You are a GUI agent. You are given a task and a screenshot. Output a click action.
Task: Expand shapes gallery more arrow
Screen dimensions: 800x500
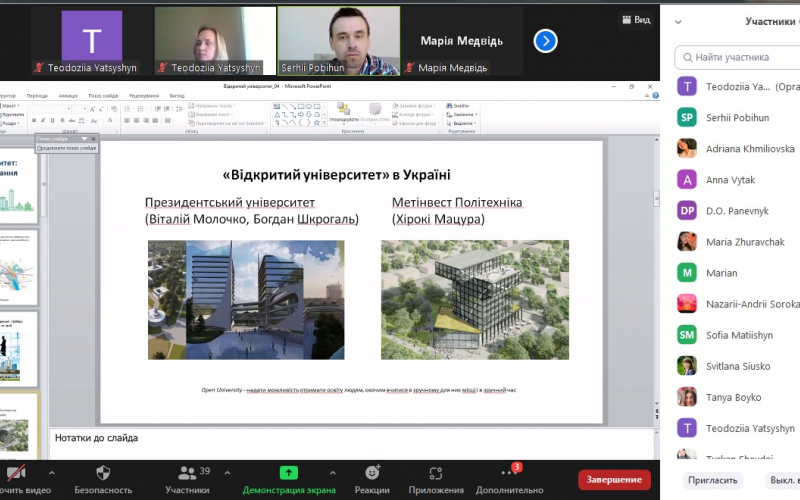click(324, 122)
